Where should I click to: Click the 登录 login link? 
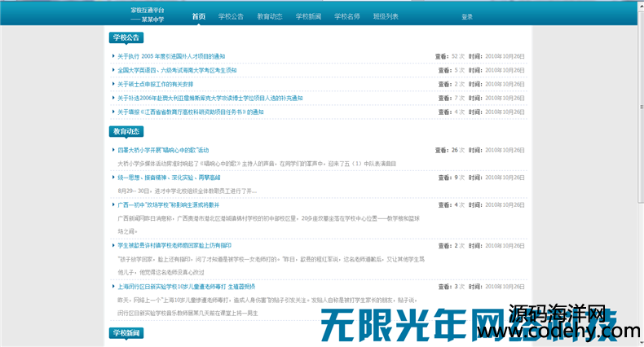(x=466, y=16)
